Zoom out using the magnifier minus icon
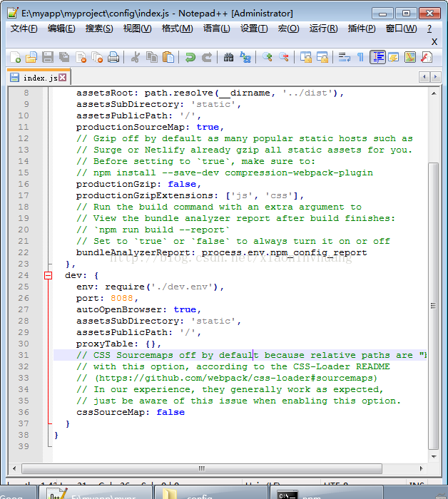Image resolution: width=448 pixels, height=499 pixels. coord(283,57)
